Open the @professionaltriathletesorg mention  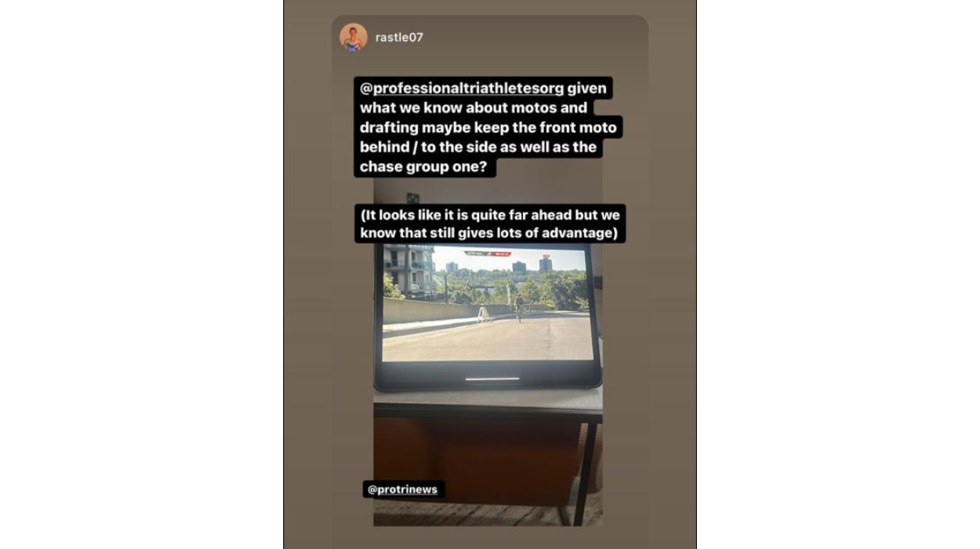462,88
